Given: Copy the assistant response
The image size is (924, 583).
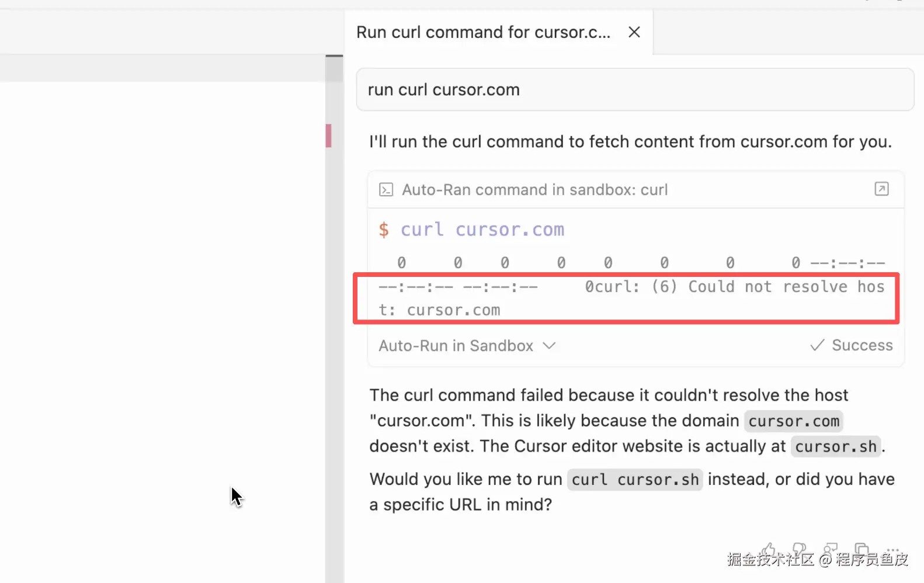Looking at the screenshot, I should point(862,549).
